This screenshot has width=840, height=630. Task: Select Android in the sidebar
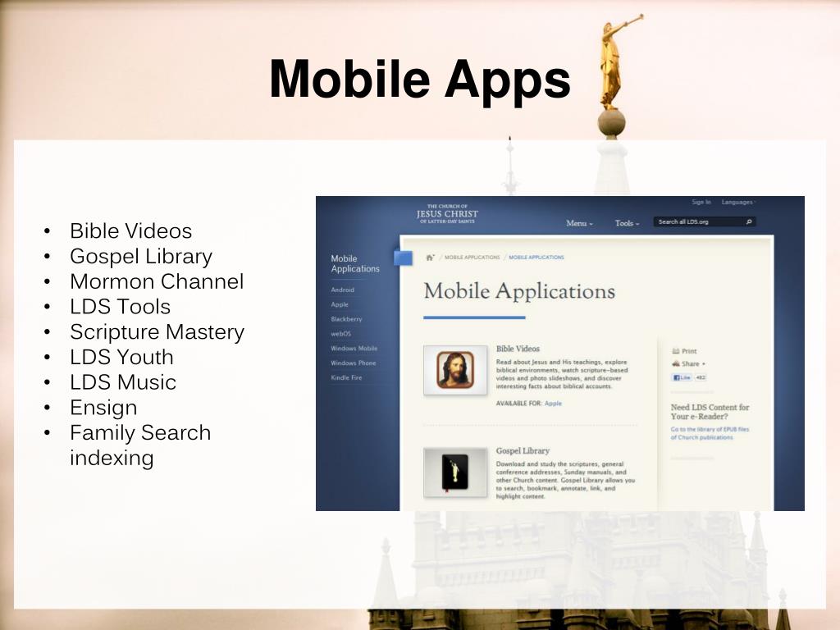point(342,290)
